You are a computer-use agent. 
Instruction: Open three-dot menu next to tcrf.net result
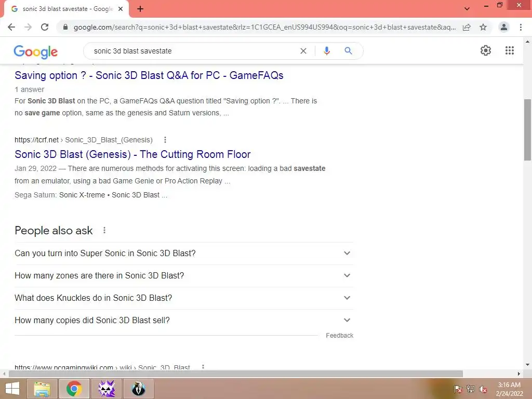(165, 140)
